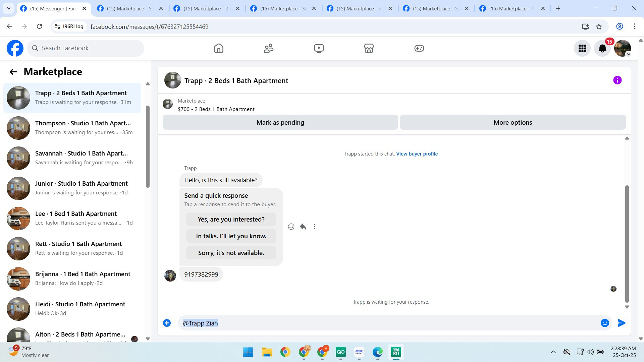Switch to the fourth browser tab, a Marketplace tab
644x362 pixels.
[x=283, y=9]
